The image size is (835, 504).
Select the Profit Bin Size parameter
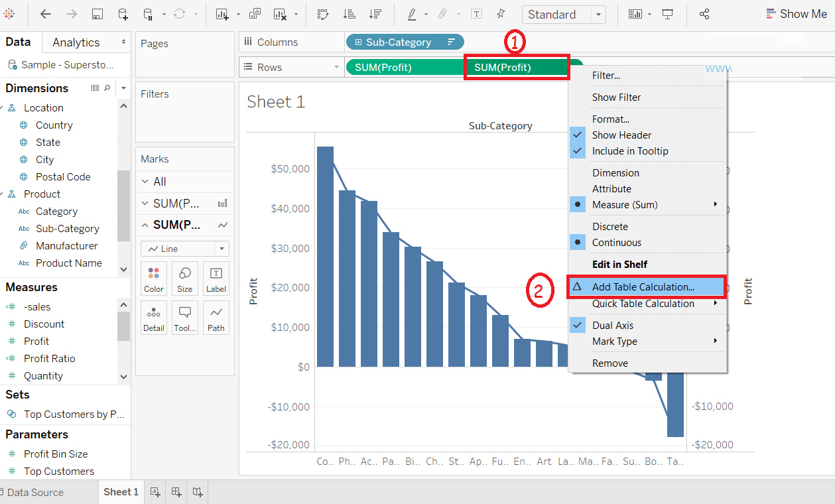click(x=56, y=454)
